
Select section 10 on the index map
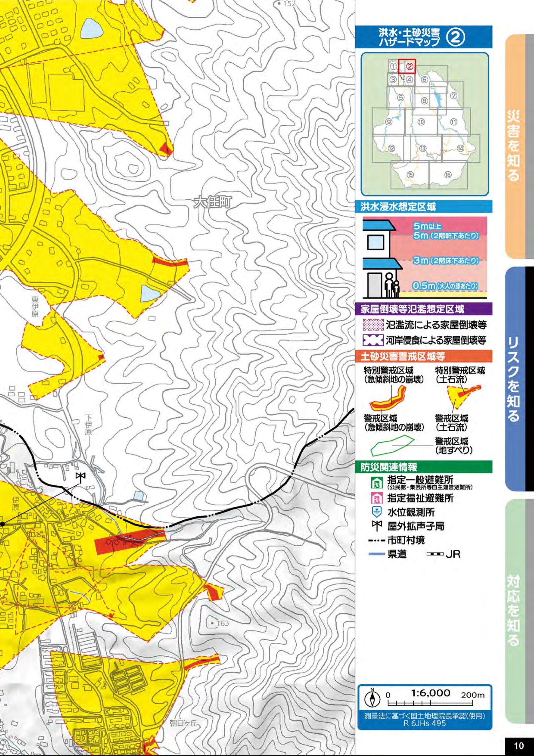point(422,122)
